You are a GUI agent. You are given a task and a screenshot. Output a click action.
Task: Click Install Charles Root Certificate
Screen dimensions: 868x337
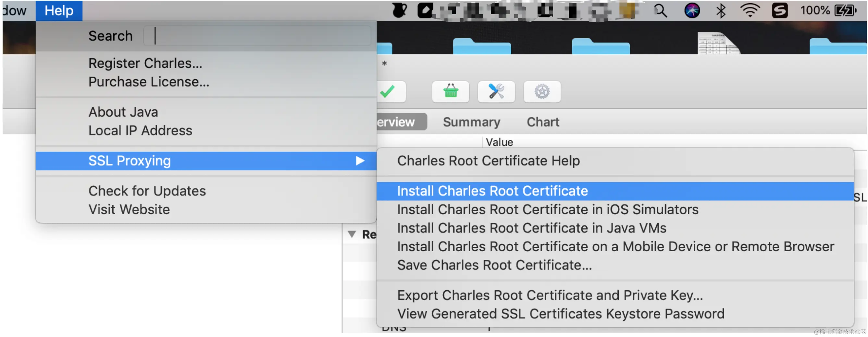point(615,191)
